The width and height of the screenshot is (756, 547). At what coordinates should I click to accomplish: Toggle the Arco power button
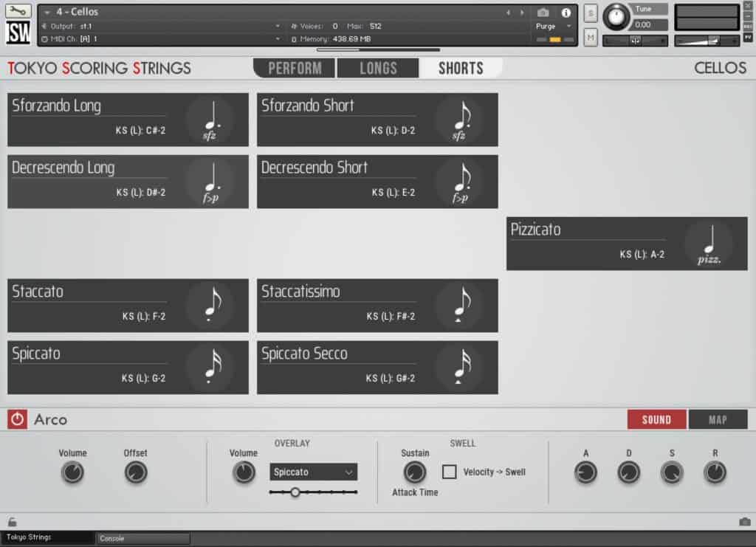tap(18, 419)
